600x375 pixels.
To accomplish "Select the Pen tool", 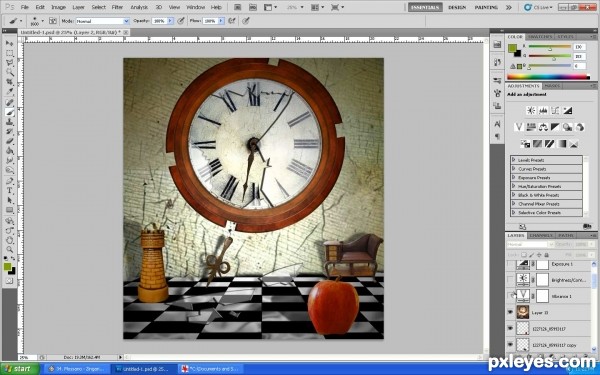I will (x=10, y=181).
